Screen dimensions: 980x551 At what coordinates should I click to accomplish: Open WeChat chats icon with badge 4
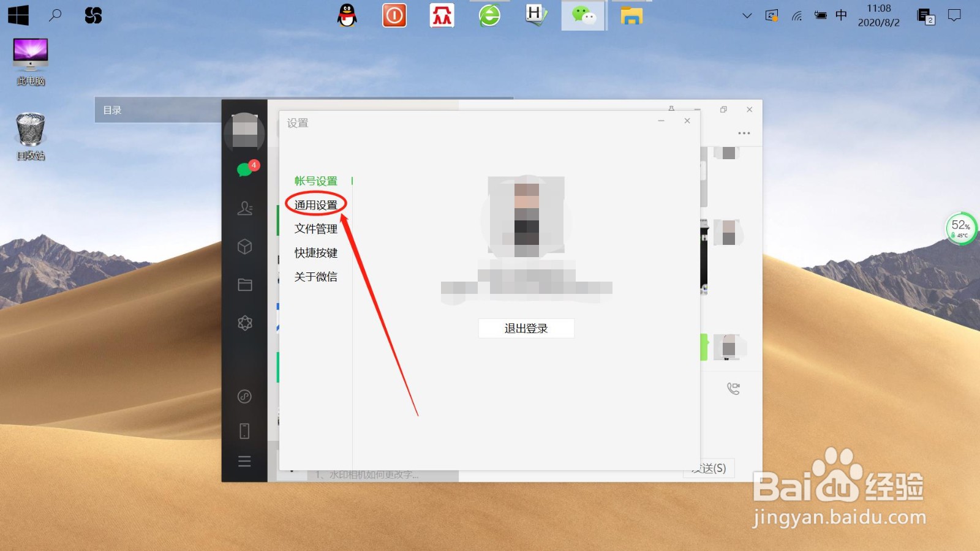click(x=245, y=170)
